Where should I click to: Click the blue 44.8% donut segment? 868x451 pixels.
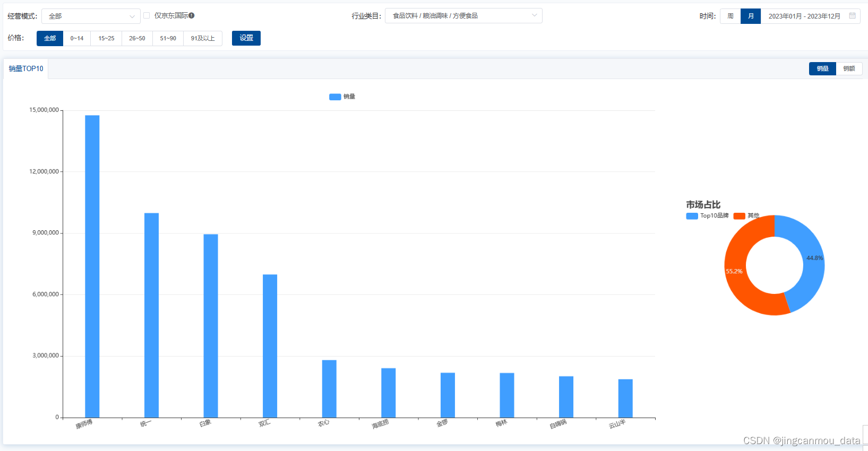click(x=812, y=260)
